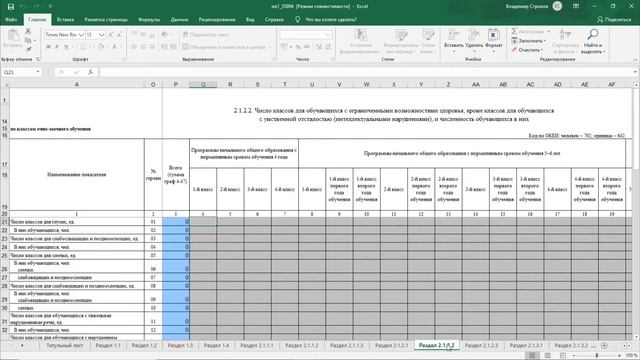Open the font size dropdown showing 12
This screenshot has width=640, height=360.
[x=102, y=35]
